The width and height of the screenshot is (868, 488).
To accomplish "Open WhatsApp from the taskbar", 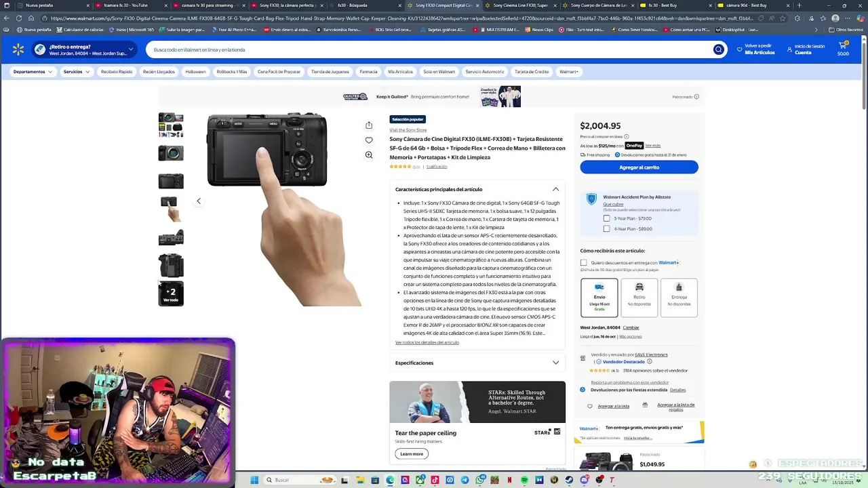I will pyautogui.click(x=480, y=480).
